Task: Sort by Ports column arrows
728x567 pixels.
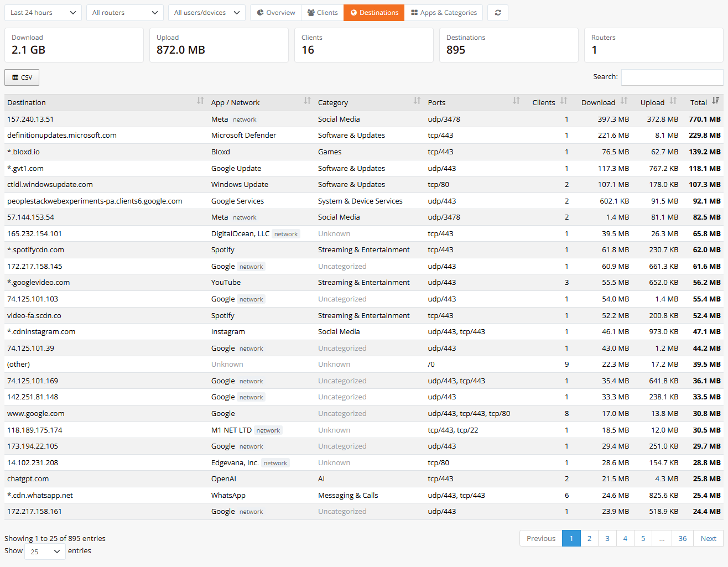Action: point(516,101)
